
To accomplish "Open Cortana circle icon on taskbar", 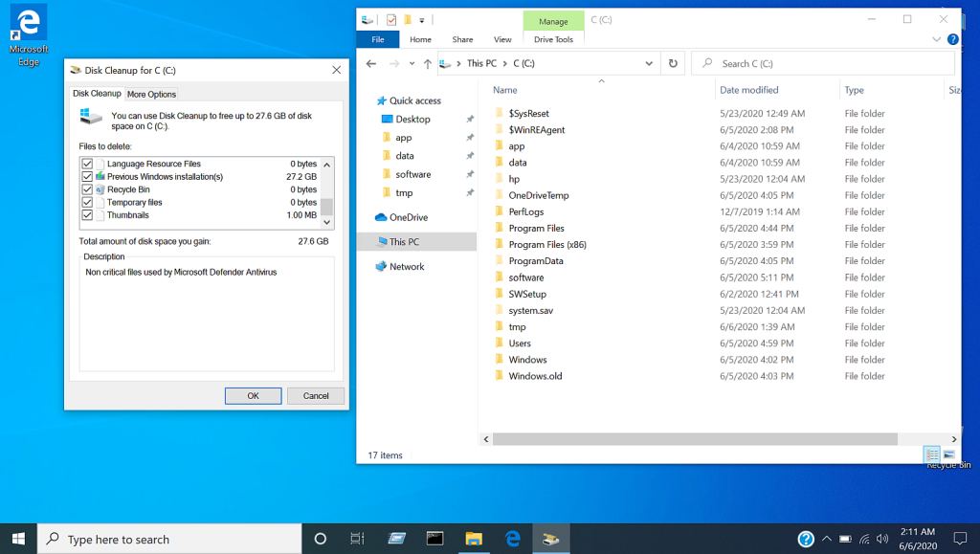I will pos(320,539).
